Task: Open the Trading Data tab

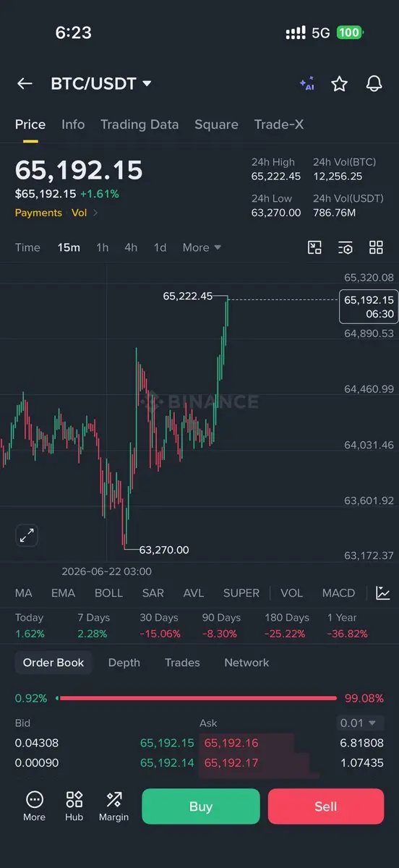Action: (140, 124)
